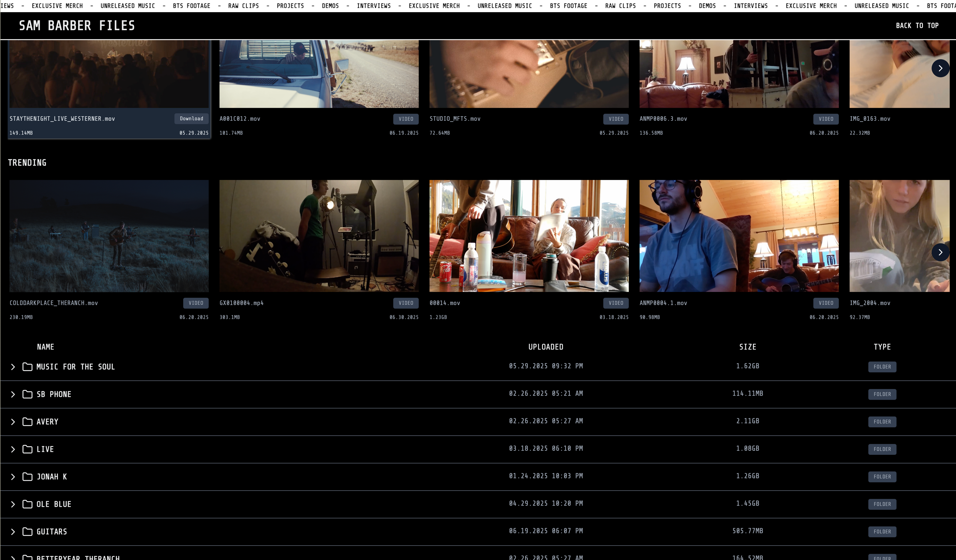Open the SAM BARBER FILES title link
The image size is (956, 560).
click(x=77, y=25)
